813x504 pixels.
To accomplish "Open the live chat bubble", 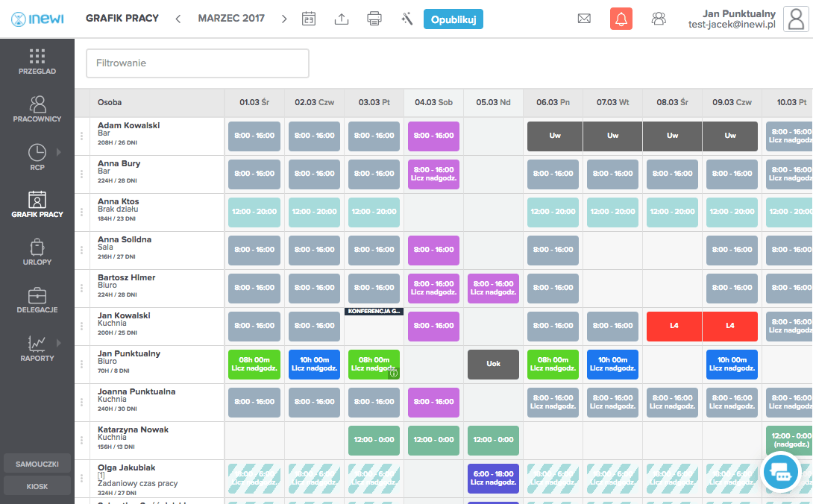I will click(780, 471).
